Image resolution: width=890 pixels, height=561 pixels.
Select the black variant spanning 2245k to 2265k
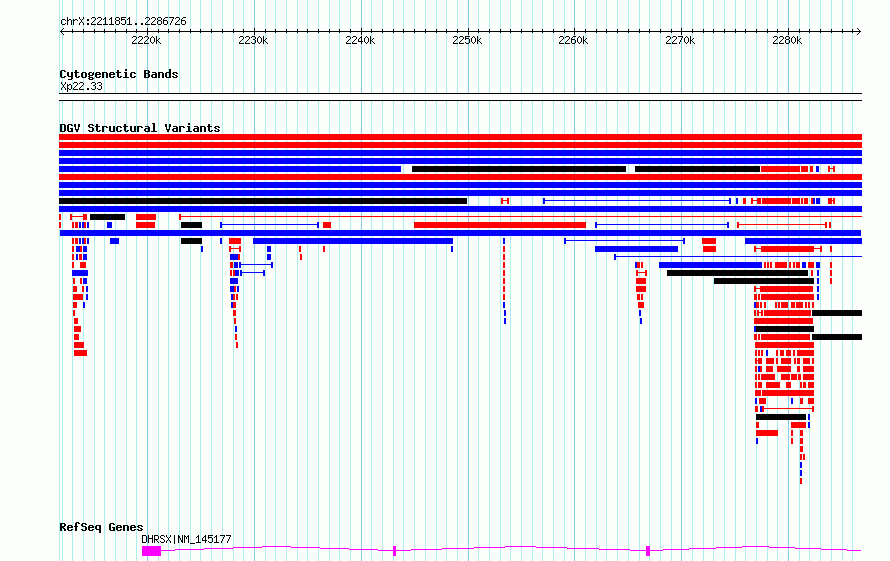(519, 169)
